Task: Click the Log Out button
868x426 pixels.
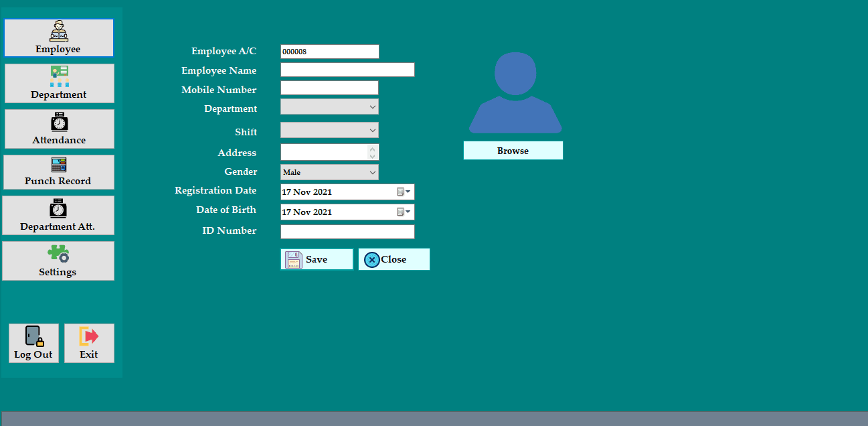Action: 33,344
